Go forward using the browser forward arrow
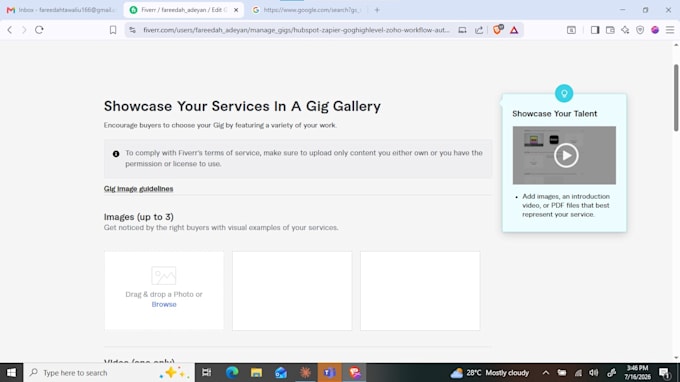This screenshot has width=680, height=382. click(x=24, y=30)
